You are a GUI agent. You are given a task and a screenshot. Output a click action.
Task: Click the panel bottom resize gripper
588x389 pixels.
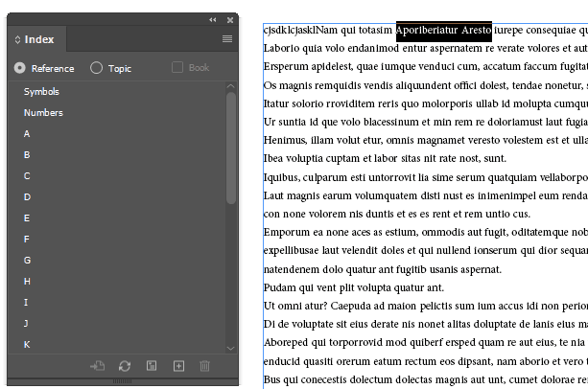122,381
